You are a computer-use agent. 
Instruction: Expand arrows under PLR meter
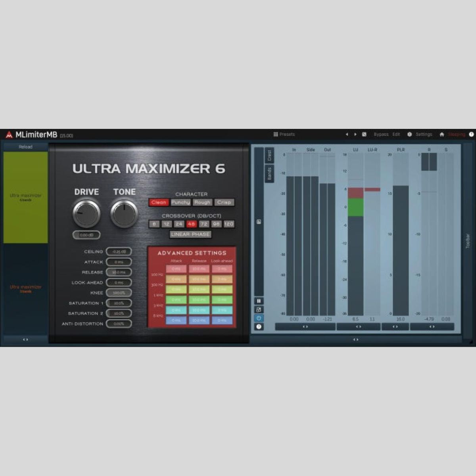pyautogui.click(x=395, y=327)
